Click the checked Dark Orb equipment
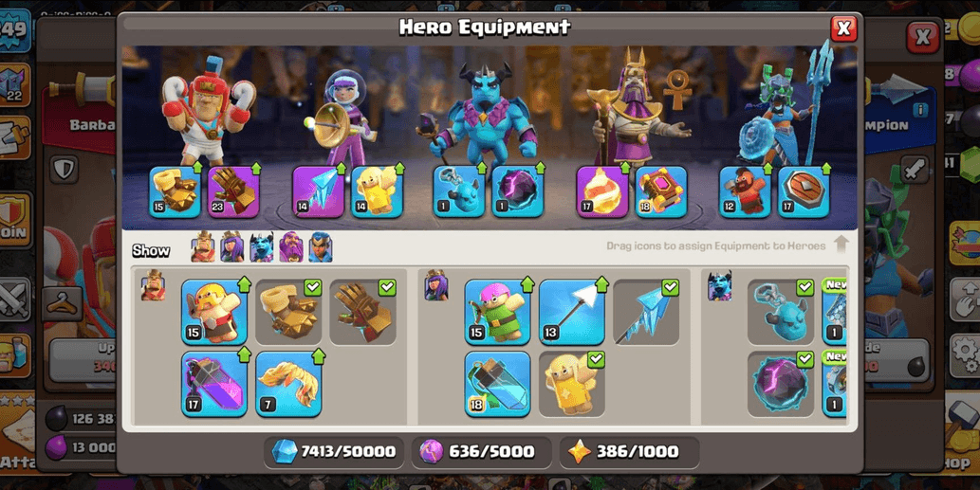 pyautogui.click(x=781, y=385)
